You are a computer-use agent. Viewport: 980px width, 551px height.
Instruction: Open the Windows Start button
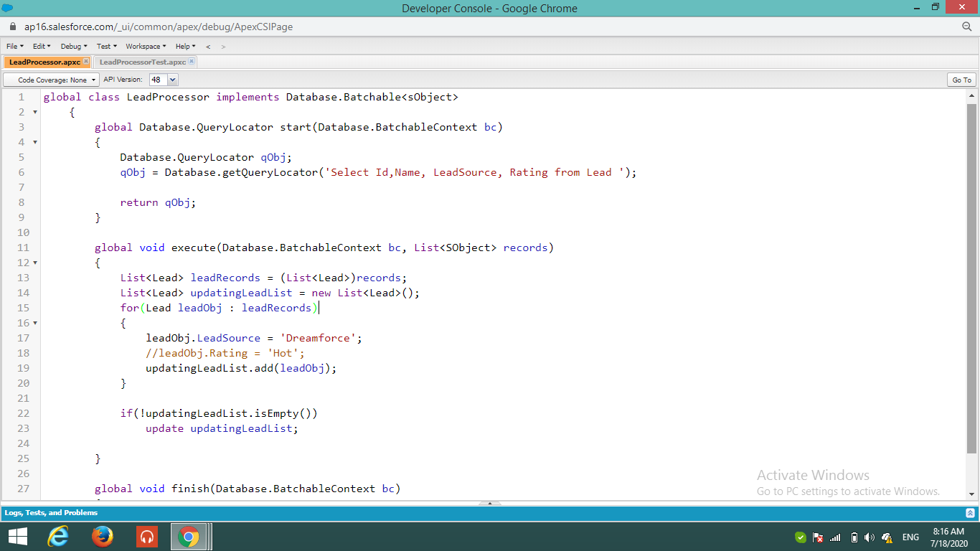18,537
